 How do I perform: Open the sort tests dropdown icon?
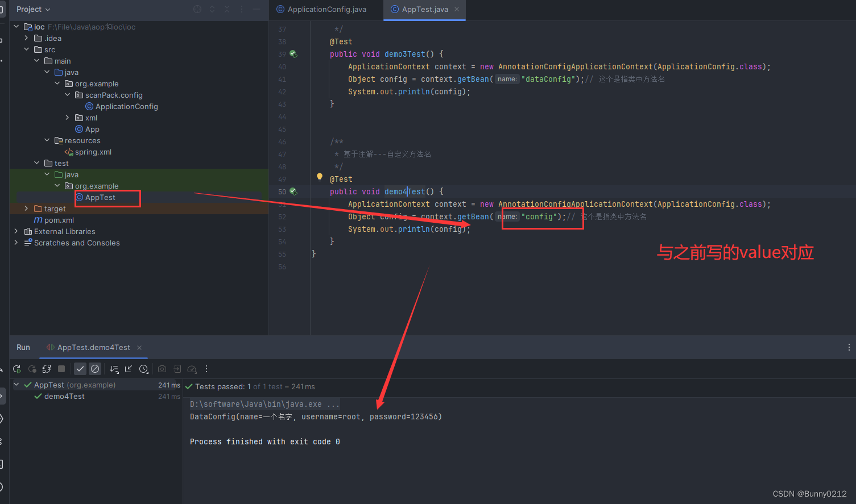(x=114, y=369)
